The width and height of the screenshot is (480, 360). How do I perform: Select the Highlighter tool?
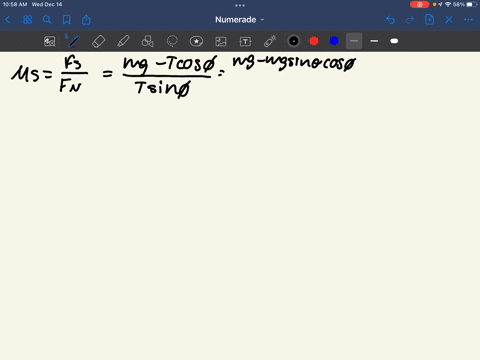[x=123, y=41]
